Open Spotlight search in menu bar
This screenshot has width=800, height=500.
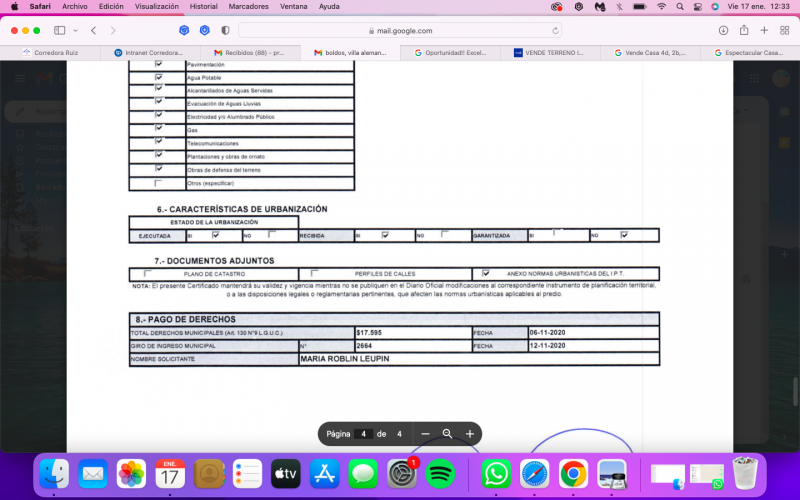[680, 7]
